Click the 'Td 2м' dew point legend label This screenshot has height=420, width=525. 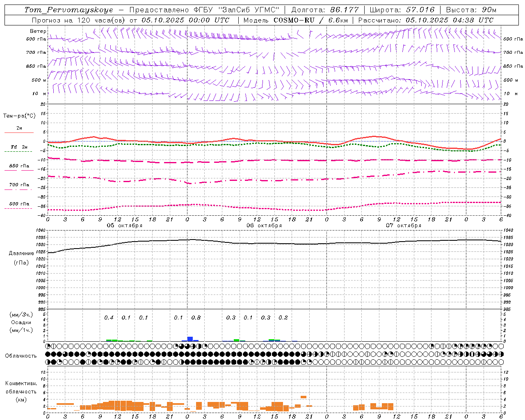tap(19, 147)
